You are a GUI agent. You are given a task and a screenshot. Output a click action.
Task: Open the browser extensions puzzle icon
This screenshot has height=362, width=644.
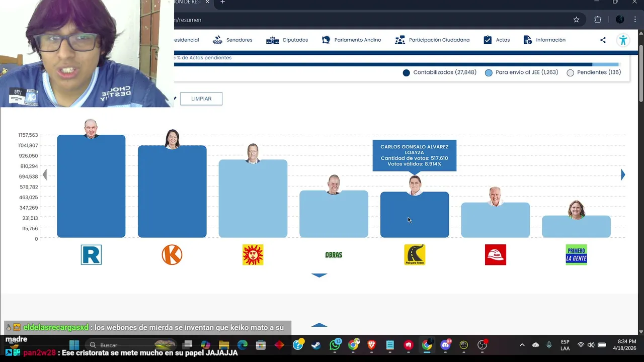[x=598, y=20]
